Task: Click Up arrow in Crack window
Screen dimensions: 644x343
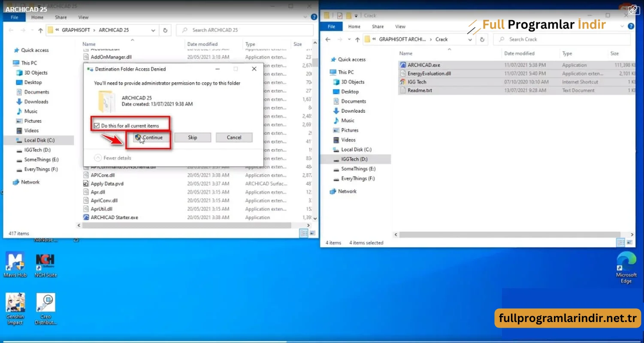Action: 357,39
